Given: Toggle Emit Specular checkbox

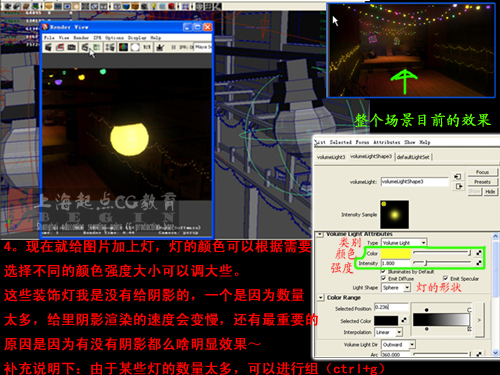Looking at the screenshot, I should 445,278.
